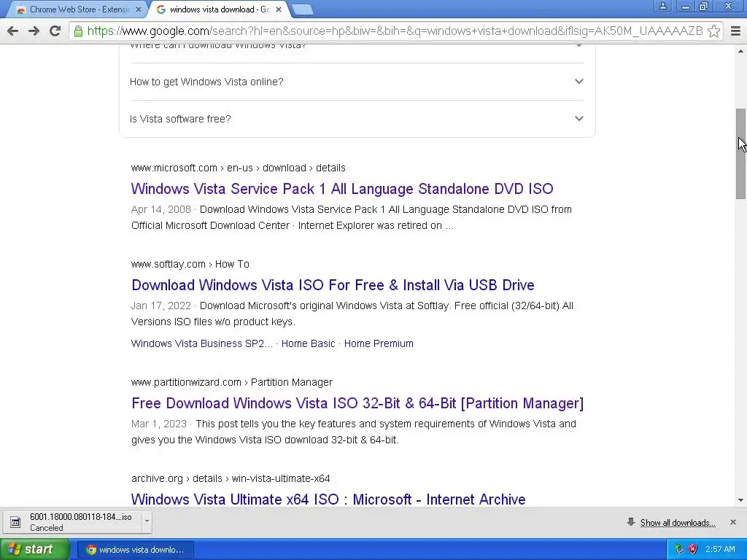The height and width of the screenshot is (560, 747).
Task: Close the downloads bar
Action: point(733,522)
